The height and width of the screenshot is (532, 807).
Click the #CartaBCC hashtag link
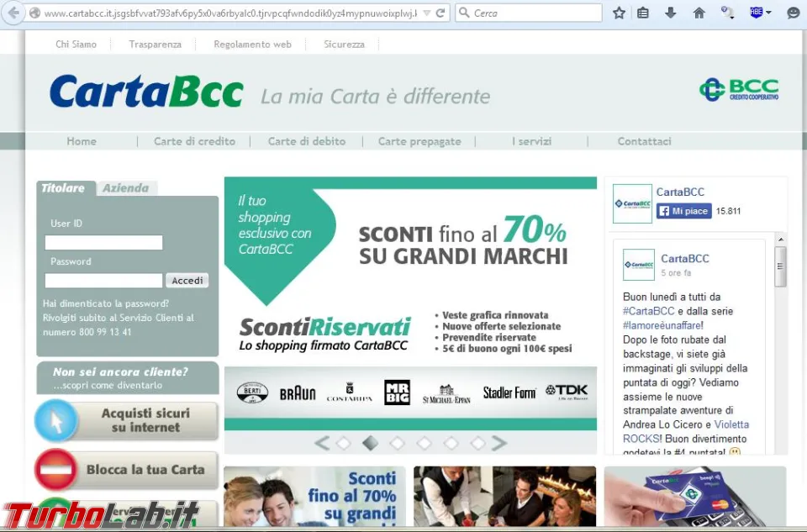click(648, 311)
